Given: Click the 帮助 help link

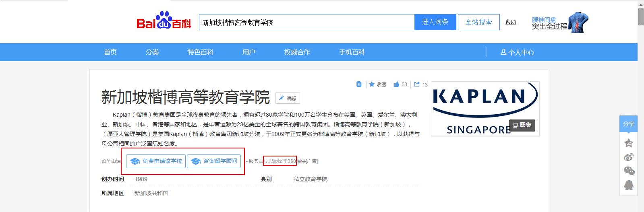Looking at the screenshot, I should [511, 22].
